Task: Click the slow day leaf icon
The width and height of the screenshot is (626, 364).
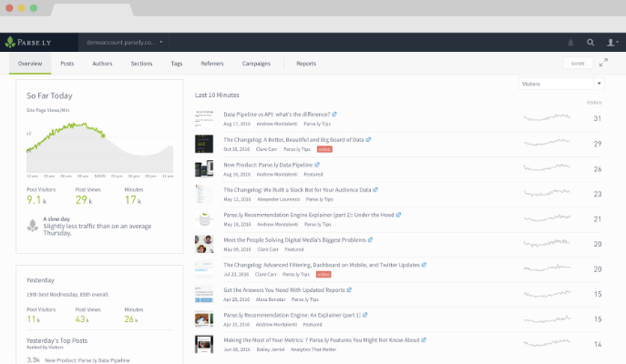Action: coord(32,226)
